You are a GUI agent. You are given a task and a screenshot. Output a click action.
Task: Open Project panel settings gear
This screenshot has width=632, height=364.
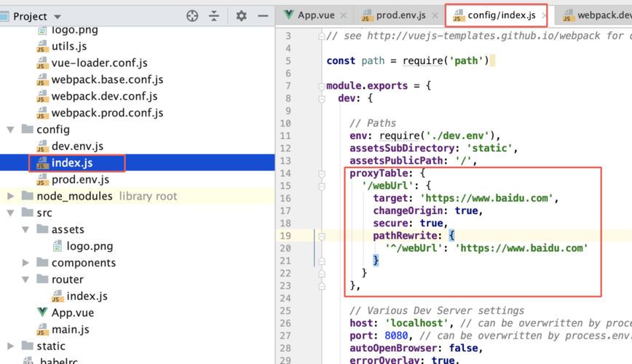[x=241, y=16]
